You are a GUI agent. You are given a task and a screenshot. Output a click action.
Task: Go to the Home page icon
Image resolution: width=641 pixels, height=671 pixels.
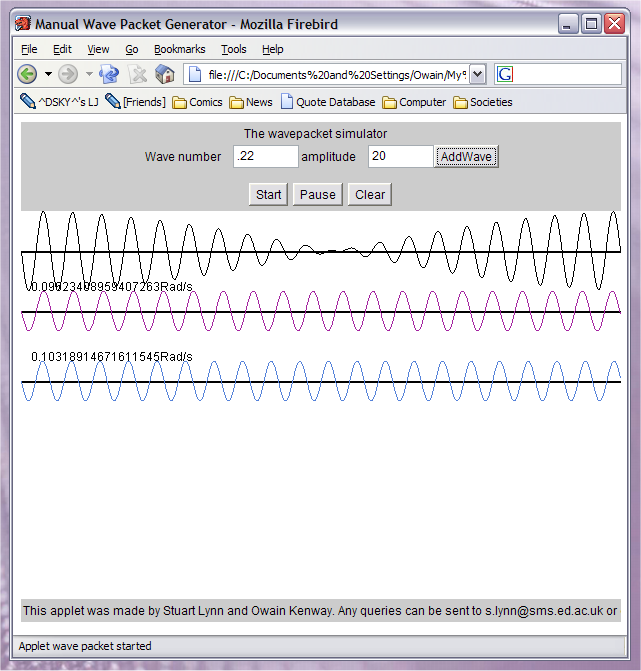(165, 74)
